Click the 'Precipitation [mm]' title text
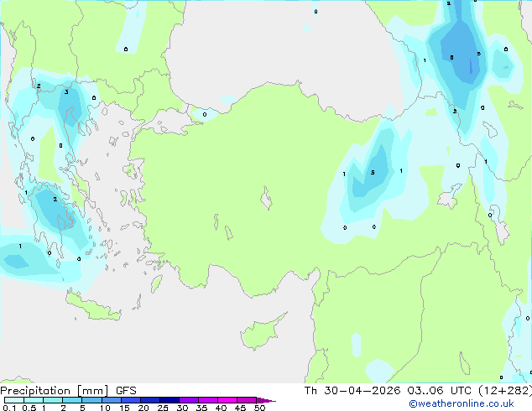The width and height of the screenshot is (532, 411). [x=55, y=391]
